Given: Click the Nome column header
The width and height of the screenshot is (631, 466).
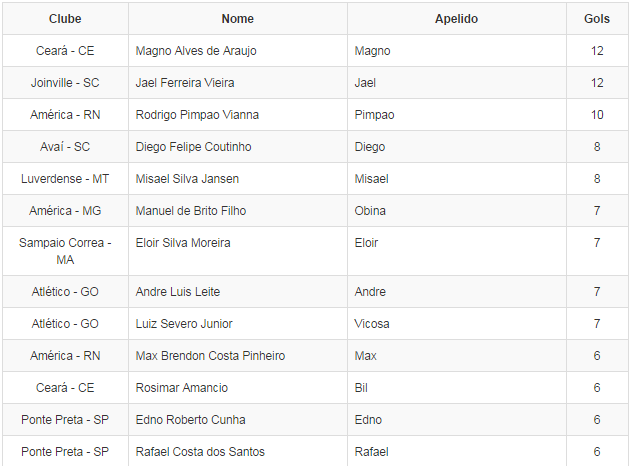Looking at the screenshot, I should pyautogui.click(x=237, y=19).
